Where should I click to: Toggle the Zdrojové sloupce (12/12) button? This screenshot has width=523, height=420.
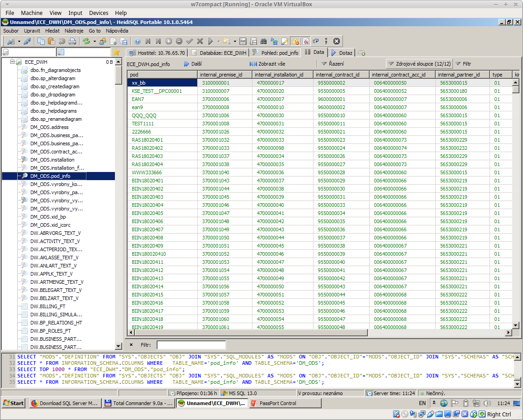(x=419, y=64)
